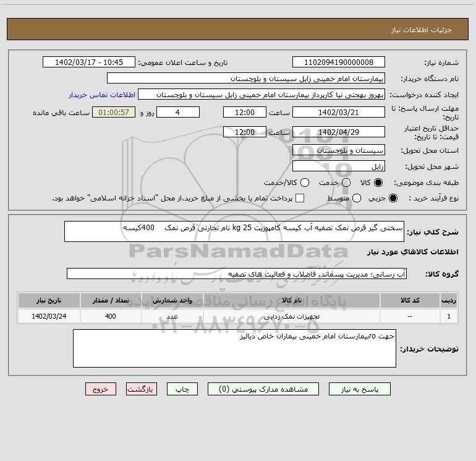Click the توضیحات خریدار text area
Image resolution: width=476 pixels, height=461 pixels.
tap(234, 348)
